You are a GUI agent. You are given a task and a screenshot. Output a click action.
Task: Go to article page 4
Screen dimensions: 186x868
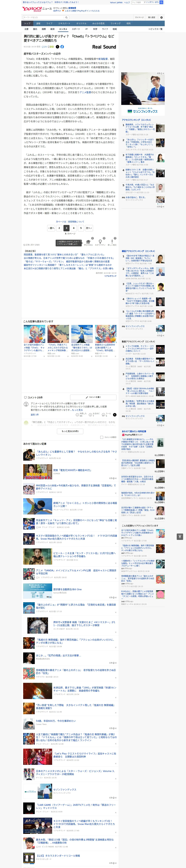point(74,228)
